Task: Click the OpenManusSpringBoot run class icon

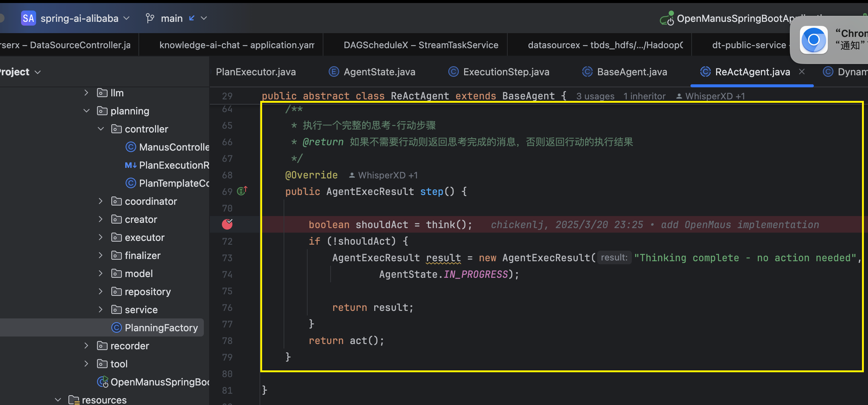Action: coord(102,382)
